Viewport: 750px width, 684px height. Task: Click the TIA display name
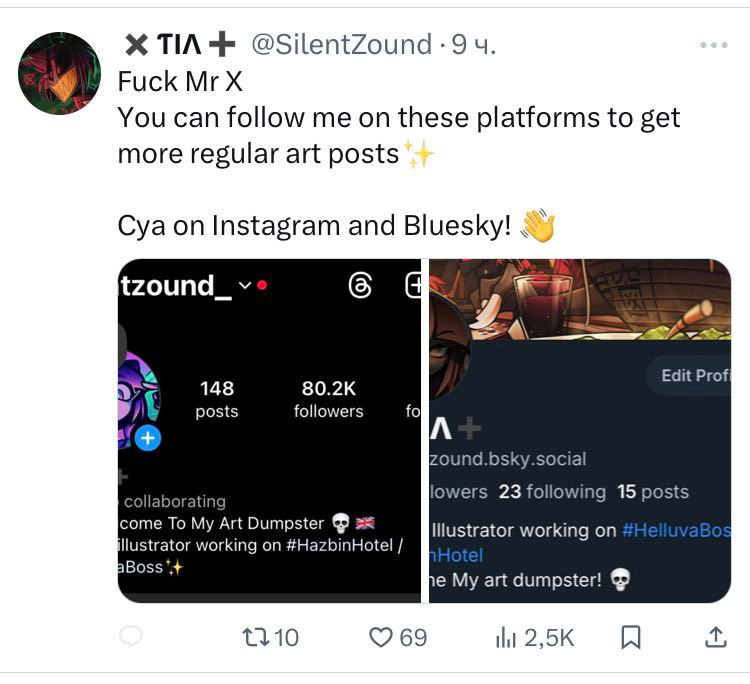click(180, 45)
